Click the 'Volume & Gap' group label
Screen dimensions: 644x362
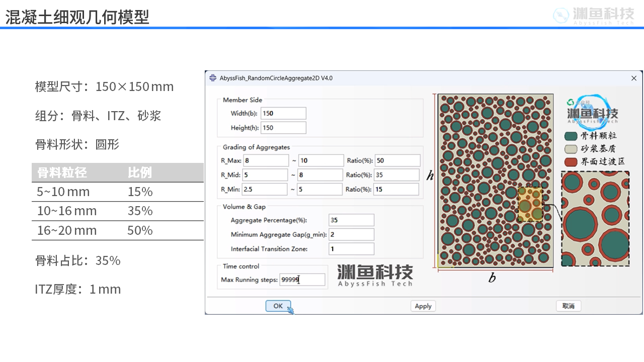245,207
